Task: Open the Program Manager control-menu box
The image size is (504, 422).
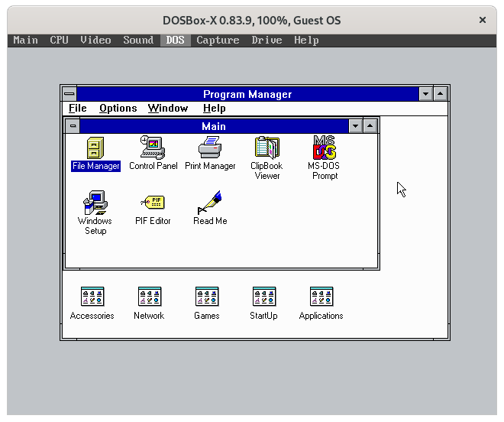Action: (x=69, y=94)
